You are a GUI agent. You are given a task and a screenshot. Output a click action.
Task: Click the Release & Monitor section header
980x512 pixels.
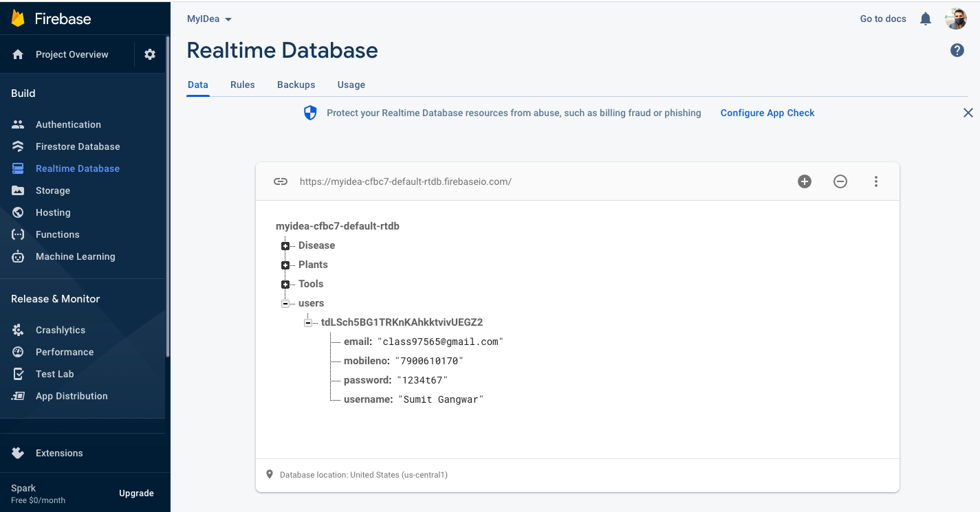pyautogui.click(x=56, y=299)
